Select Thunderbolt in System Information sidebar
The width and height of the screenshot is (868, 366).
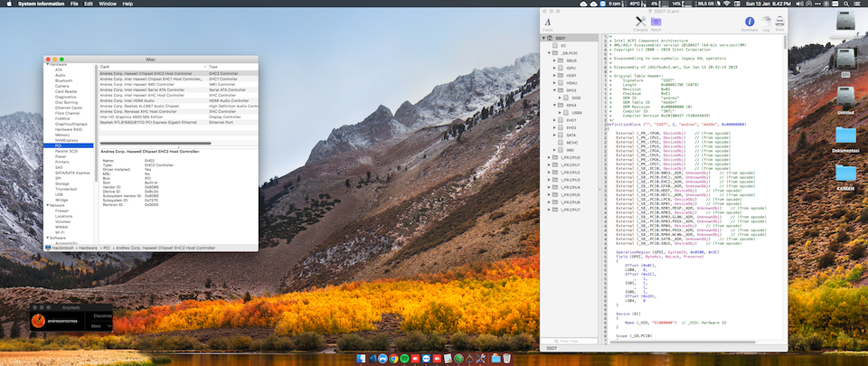[66, 189]
